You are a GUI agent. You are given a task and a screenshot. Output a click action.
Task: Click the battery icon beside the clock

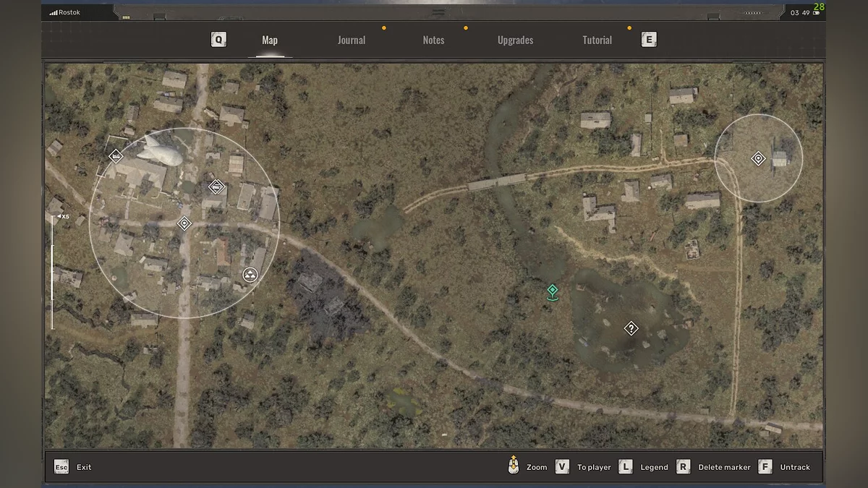pyautogui.click(x=817, y=13)
